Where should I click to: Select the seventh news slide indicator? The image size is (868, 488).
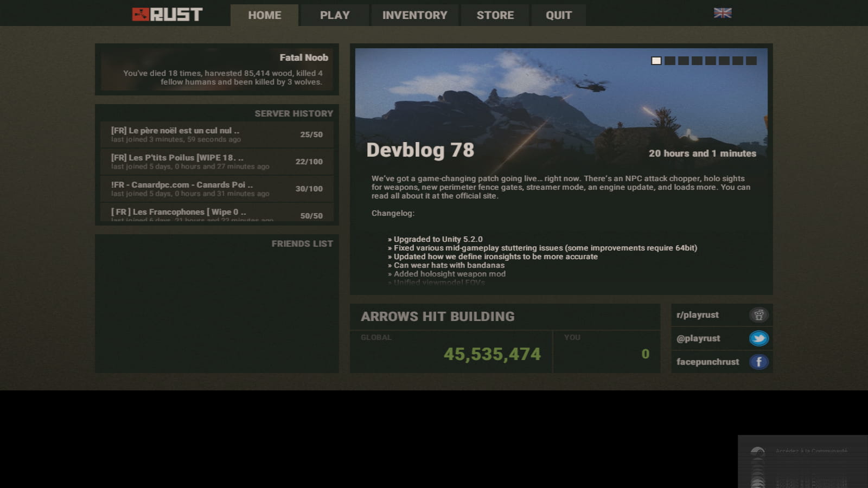(x=738, y=61)
